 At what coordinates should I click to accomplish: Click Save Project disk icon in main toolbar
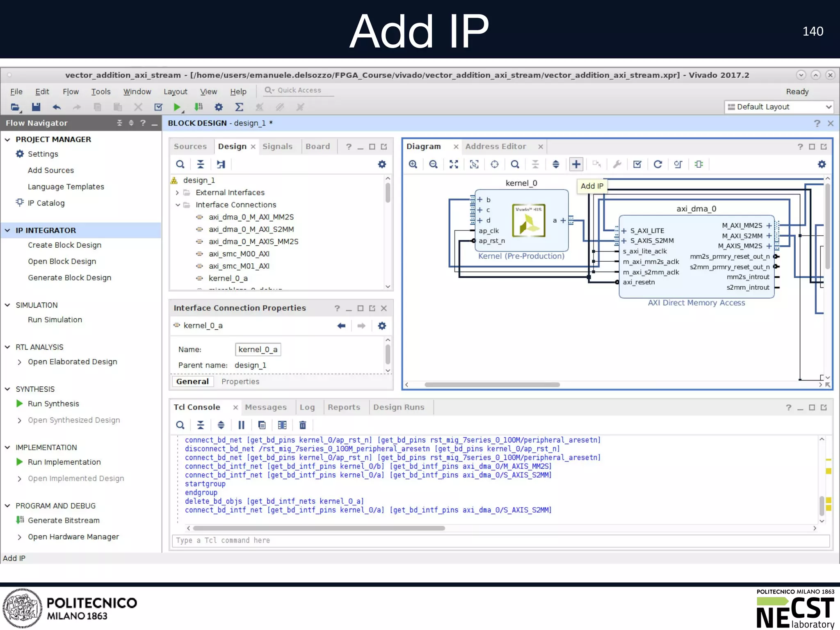tap(36, 107)
